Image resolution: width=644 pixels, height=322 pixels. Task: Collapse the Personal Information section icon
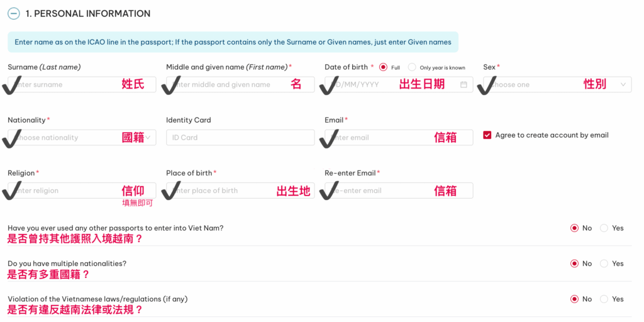(13, 13)
